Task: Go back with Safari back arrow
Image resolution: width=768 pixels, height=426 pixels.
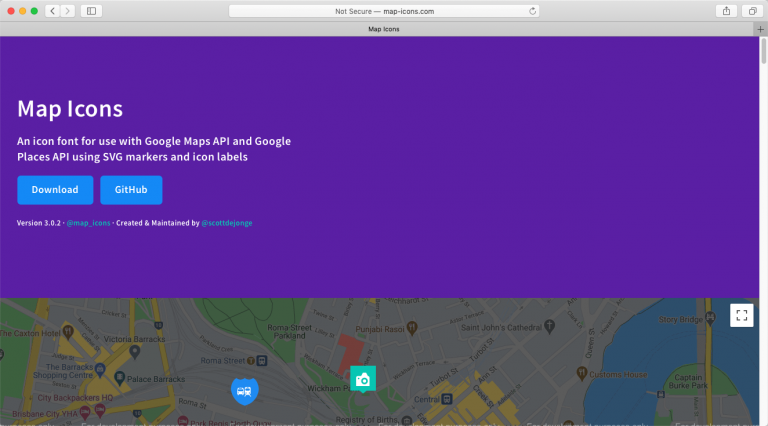Action: [x=52, y=11]
